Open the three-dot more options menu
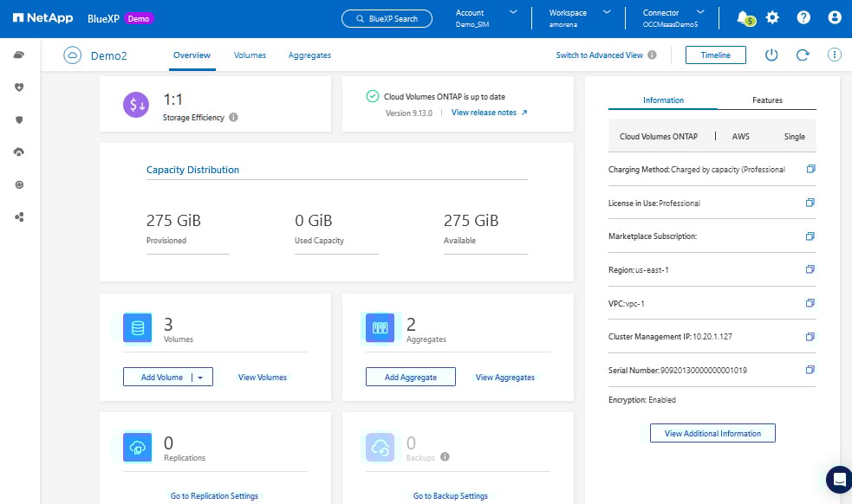The height and width of the screenshot is (504, 852). pyautogui.click(x=834, y=55)
